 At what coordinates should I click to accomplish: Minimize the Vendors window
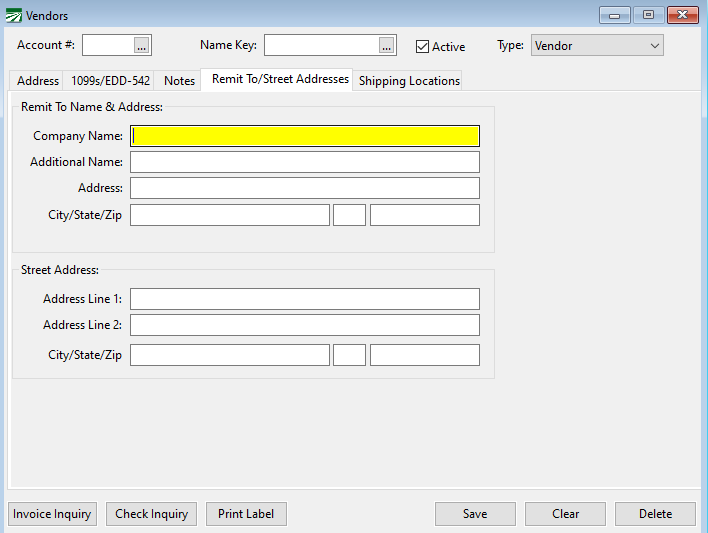pyautogui.click(x=613, y=15)
